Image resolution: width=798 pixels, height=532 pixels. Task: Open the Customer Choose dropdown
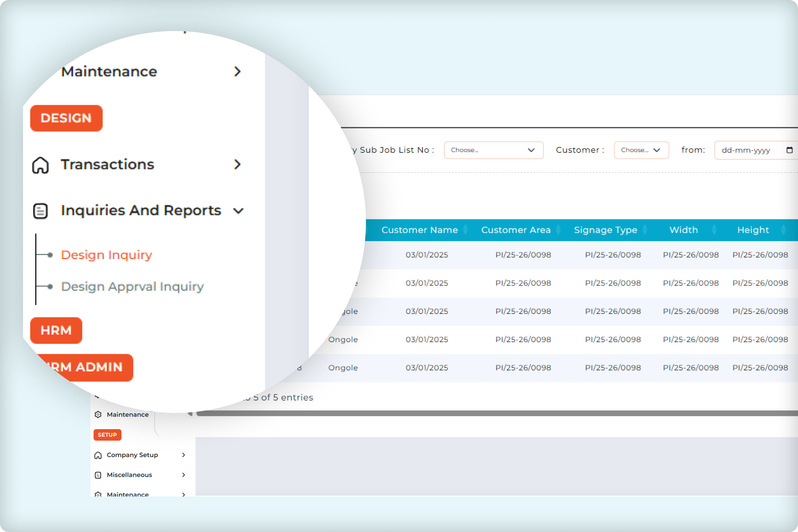pyautogui.click(x=641, y=150)
